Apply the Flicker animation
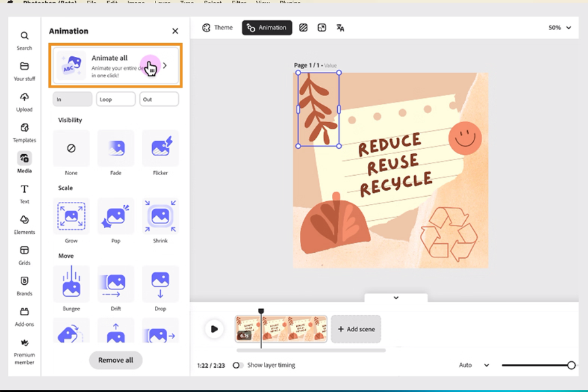The width and height of the screenshot is (588, 392). [160, 148]
